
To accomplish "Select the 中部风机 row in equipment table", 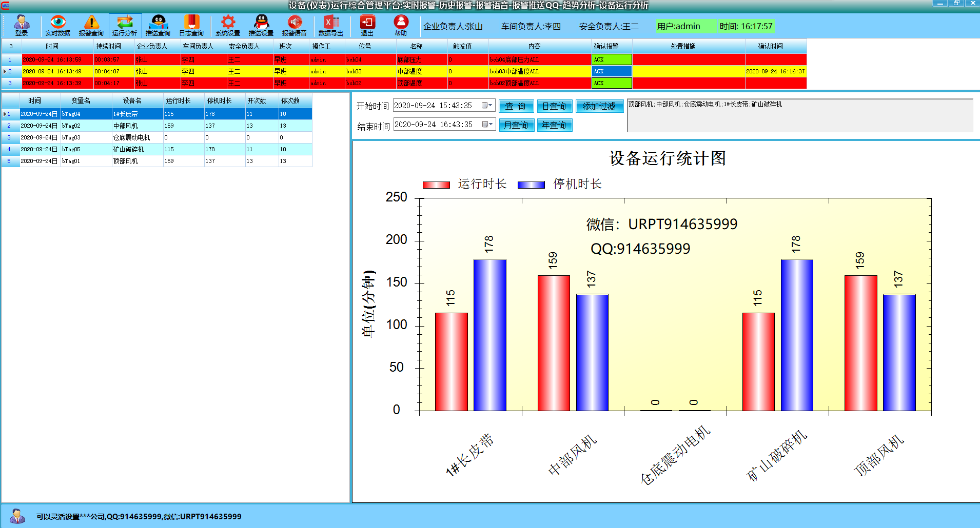I will point(131,126).
